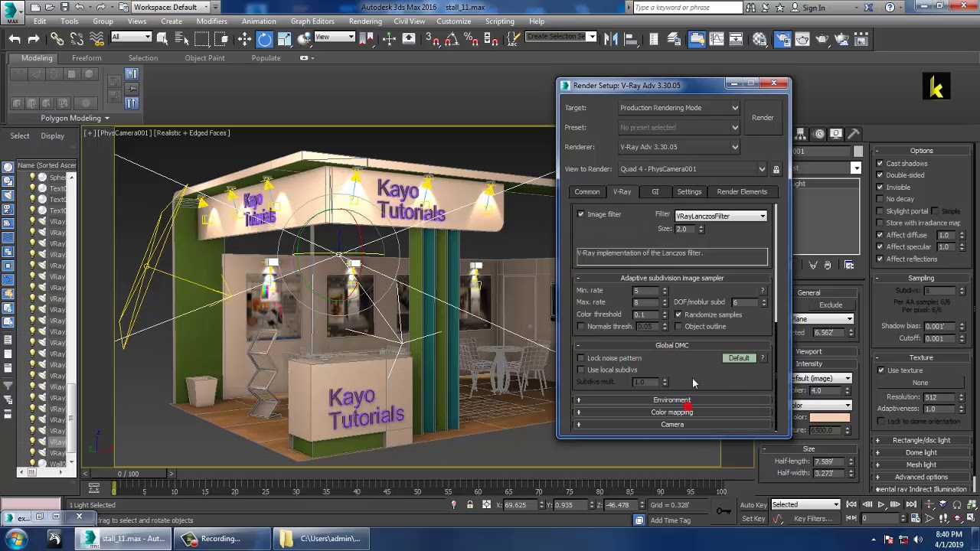Click the lock View to Render icon

[776, 169]
